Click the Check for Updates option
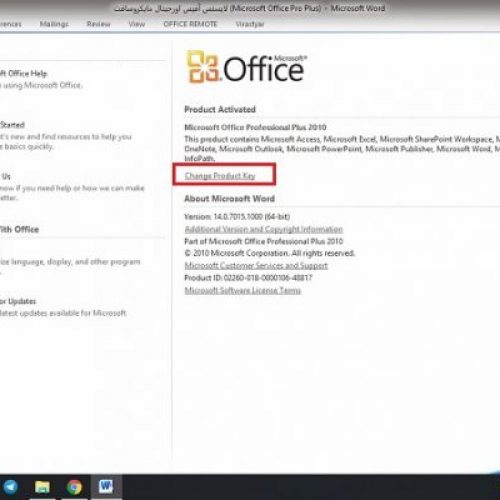Screen dimensions: 500x500 coord(18,301)
